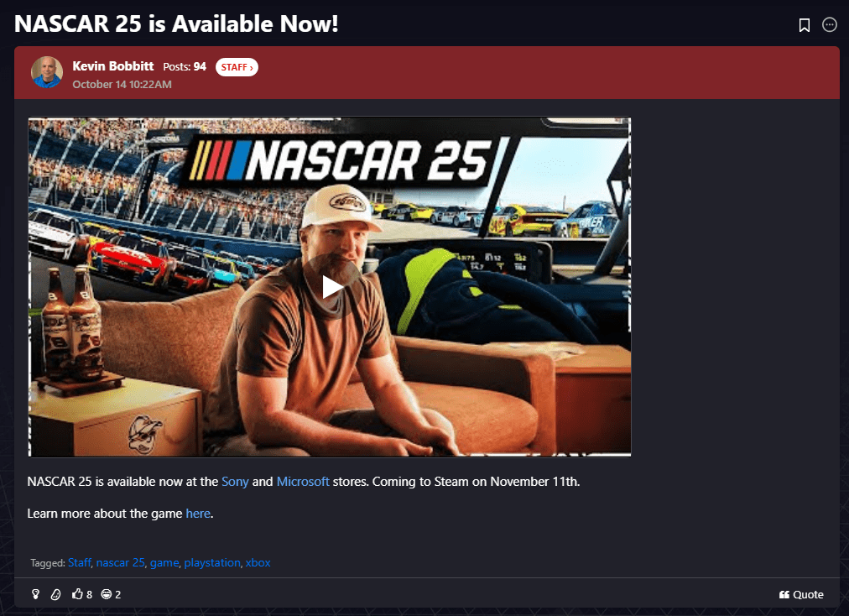
Task: Click the quote marks icon
Action: tap(784, 595)
